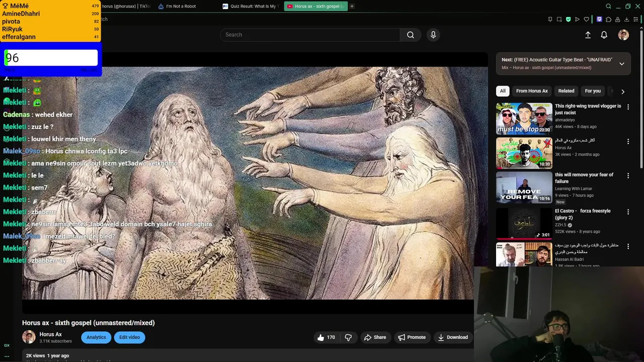Activate voice search microphone
The width and height of the screenshot is (644, 362).
pyautogui.click(x=433, y=35)
